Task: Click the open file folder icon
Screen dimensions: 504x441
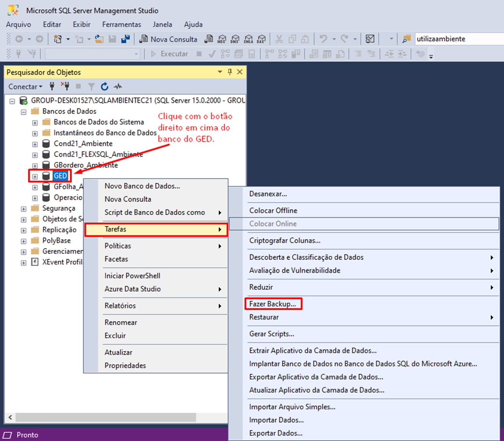Action: (x=99, y=39)
